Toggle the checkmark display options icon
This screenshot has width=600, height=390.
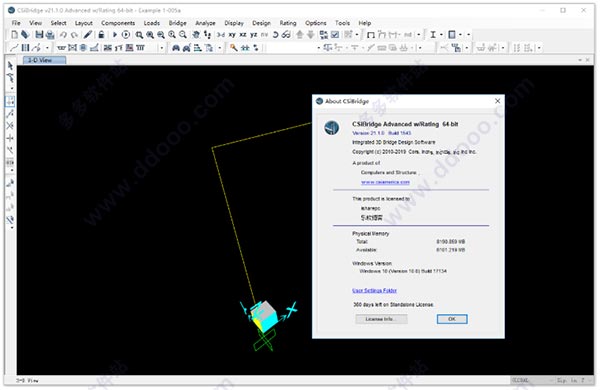[x=335, y=35]
